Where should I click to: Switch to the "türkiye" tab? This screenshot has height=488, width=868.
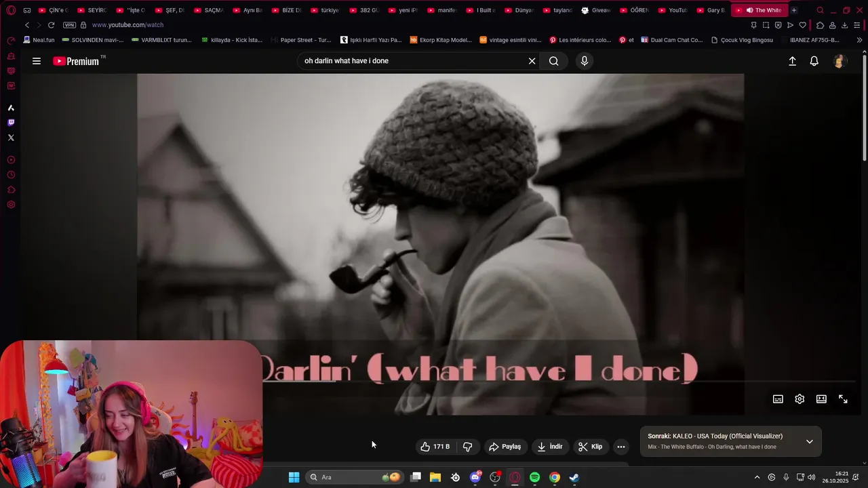325,10
